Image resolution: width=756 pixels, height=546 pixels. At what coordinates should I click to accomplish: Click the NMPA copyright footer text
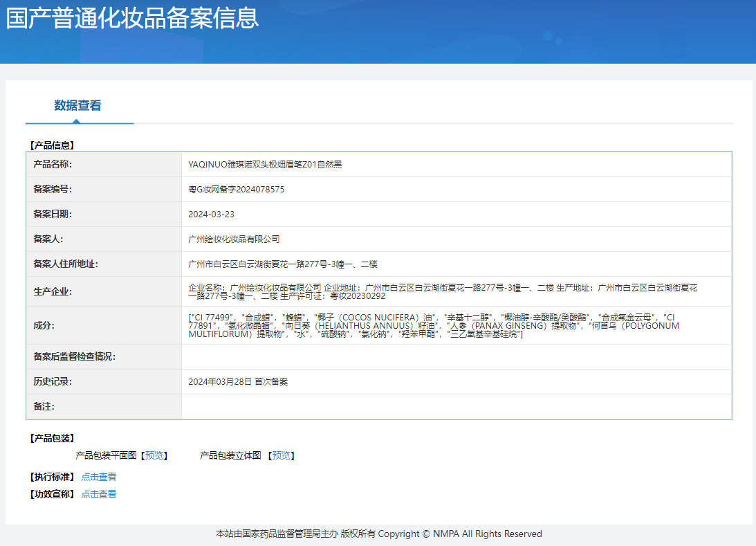tap(379, 534)
